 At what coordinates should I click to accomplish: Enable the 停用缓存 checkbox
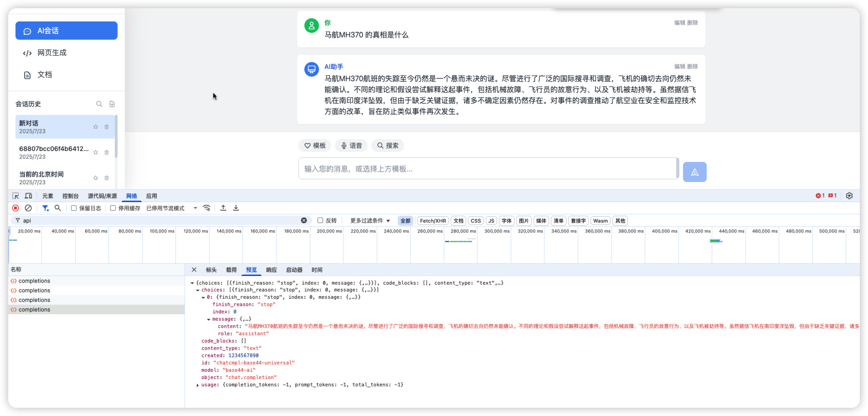click(113, 208)
